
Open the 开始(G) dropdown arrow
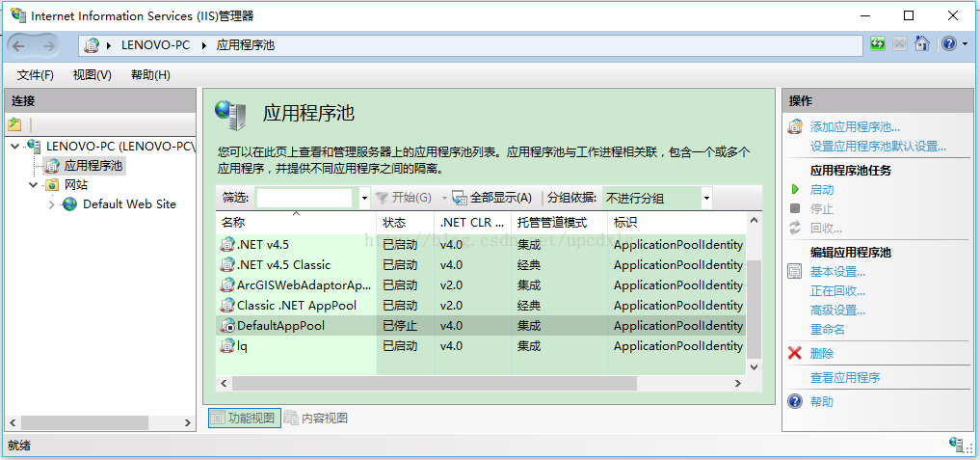coord(444,199)
